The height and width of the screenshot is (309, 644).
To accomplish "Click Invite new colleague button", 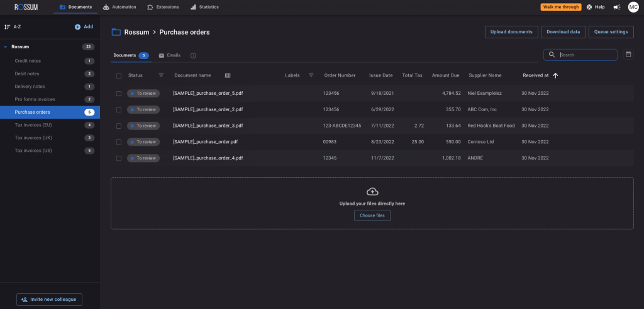I will click(49, 299).
